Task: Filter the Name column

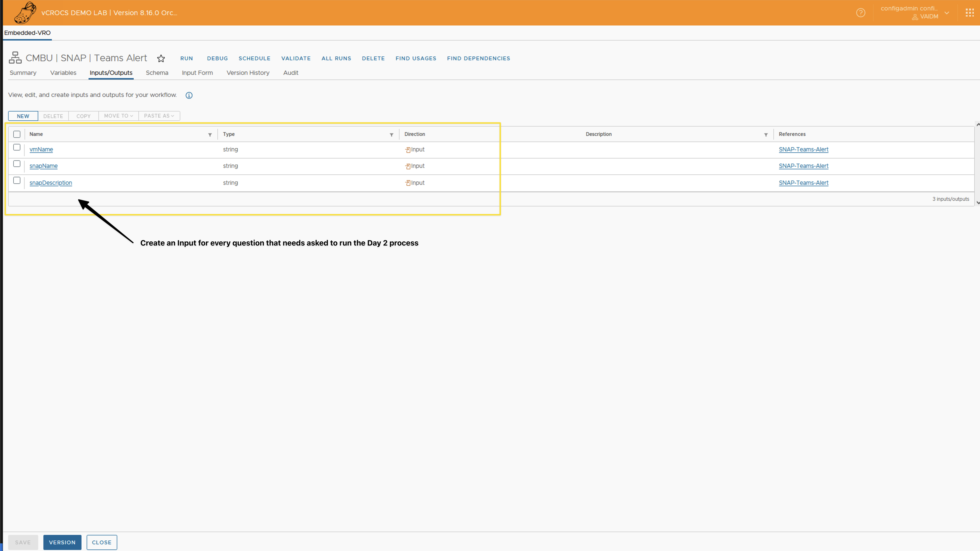Action: point(210,135)
